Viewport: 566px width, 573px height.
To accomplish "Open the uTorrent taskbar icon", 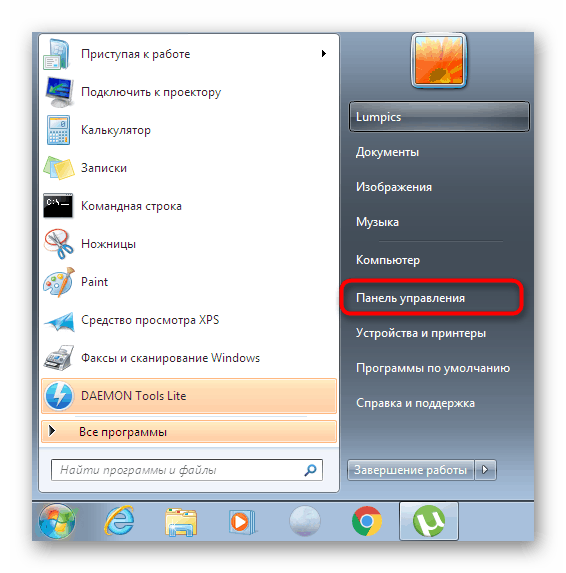I will (429, 521).
